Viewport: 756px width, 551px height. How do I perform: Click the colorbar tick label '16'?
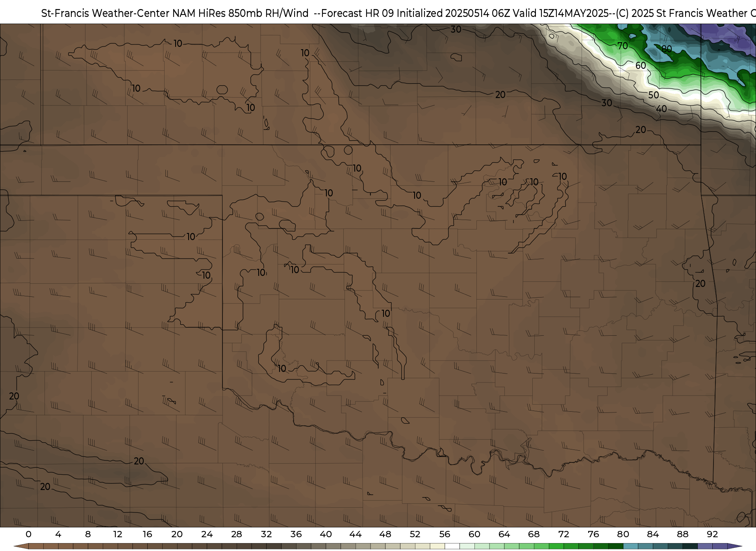click(x=147, y=534)
